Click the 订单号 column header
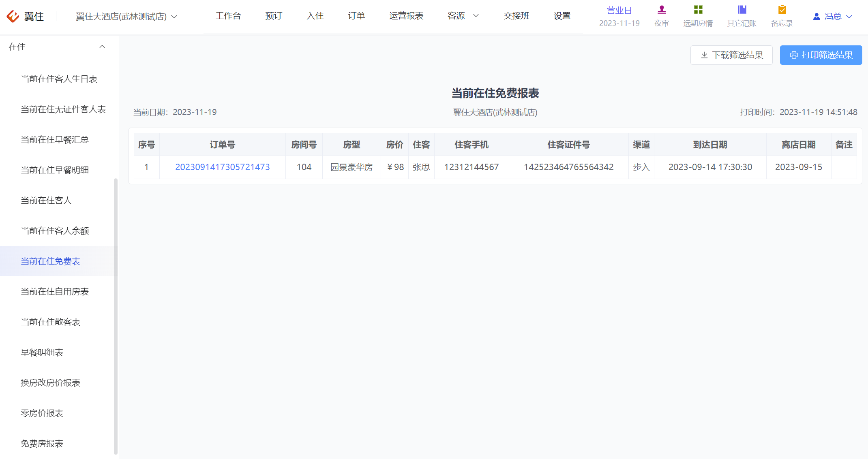868x459 pixels. pyautogui.click(x=223, y=145)
